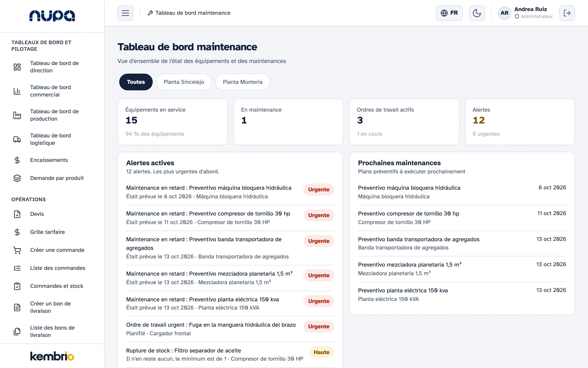Click the Créer un bon de livraison icon
This screenshot has width=588, height=368.
pyautogui.click(x=17, y=307)
